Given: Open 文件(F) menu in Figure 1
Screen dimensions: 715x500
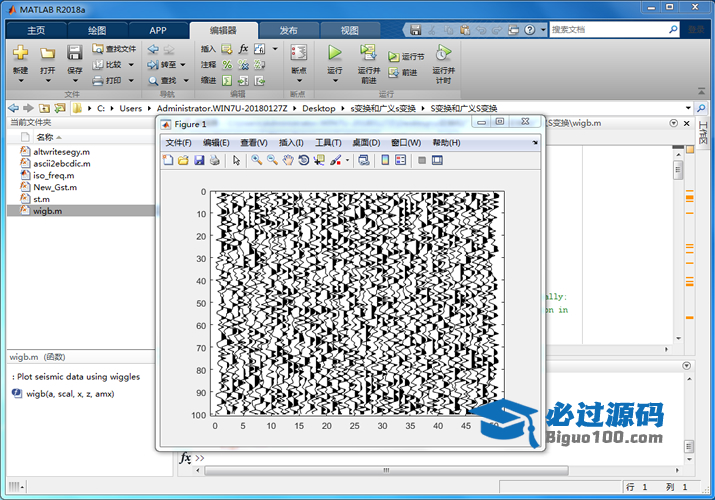Looking at the screenshot, I should (x=178, y=143).
